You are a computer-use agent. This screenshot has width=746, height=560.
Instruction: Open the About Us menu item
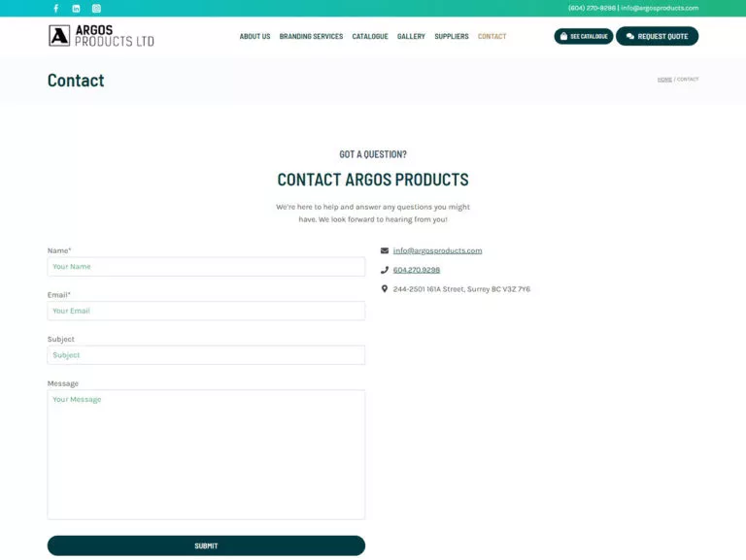point(254,37)
